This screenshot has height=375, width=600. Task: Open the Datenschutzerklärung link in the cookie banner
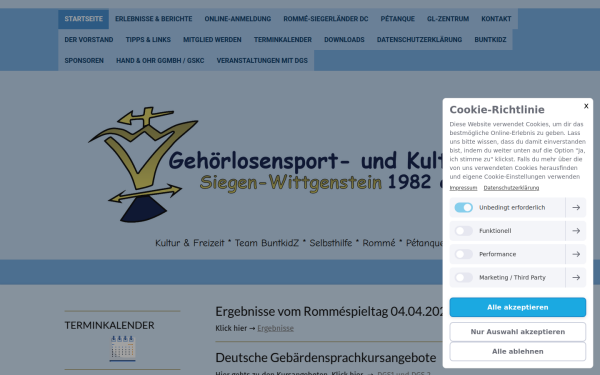pyautogui.click(x=511, y=188)
